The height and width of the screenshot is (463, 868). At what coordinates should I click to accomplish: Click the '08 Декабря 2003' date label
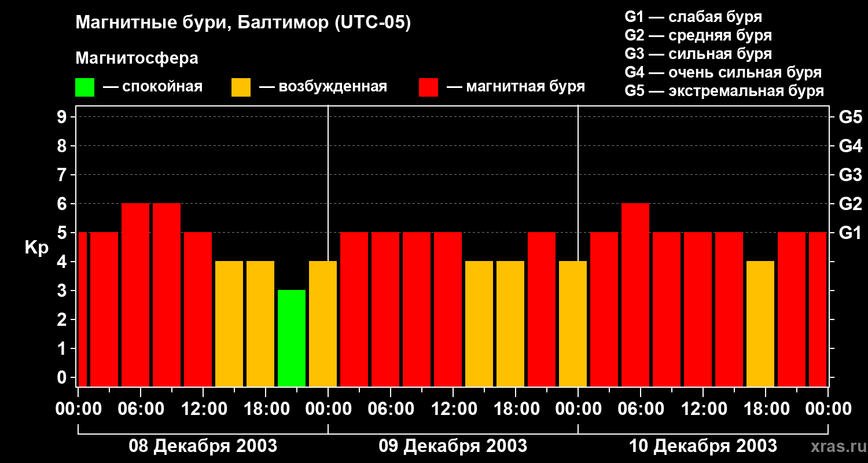coord(203,446)
